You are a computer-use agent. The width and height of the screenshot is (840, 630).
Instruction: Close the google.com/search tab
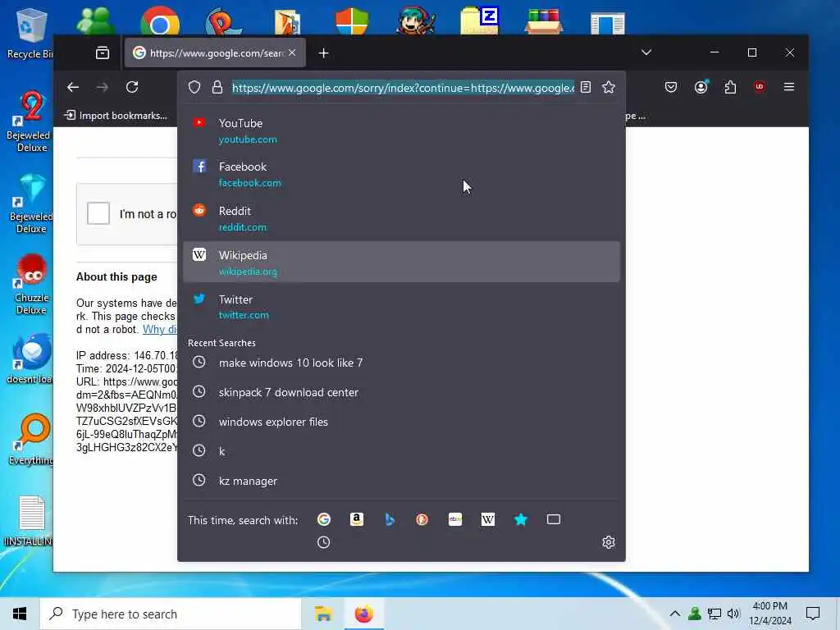[x=292, y=52]
